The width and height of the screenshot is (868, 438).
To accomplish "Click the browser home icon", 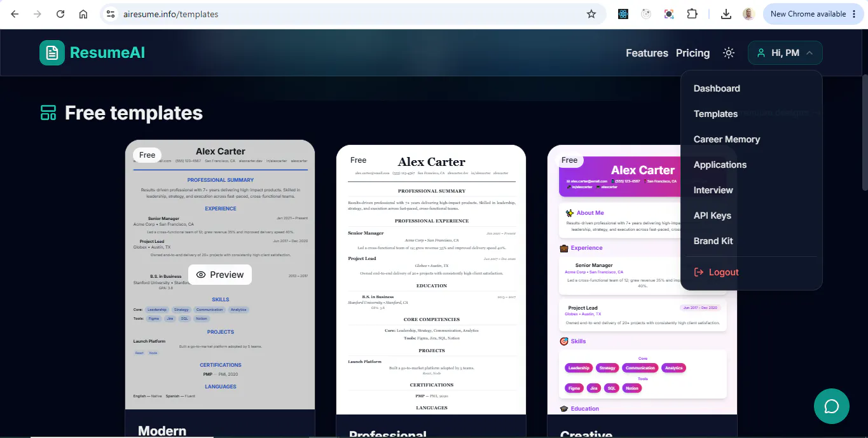I will (83, 14).
